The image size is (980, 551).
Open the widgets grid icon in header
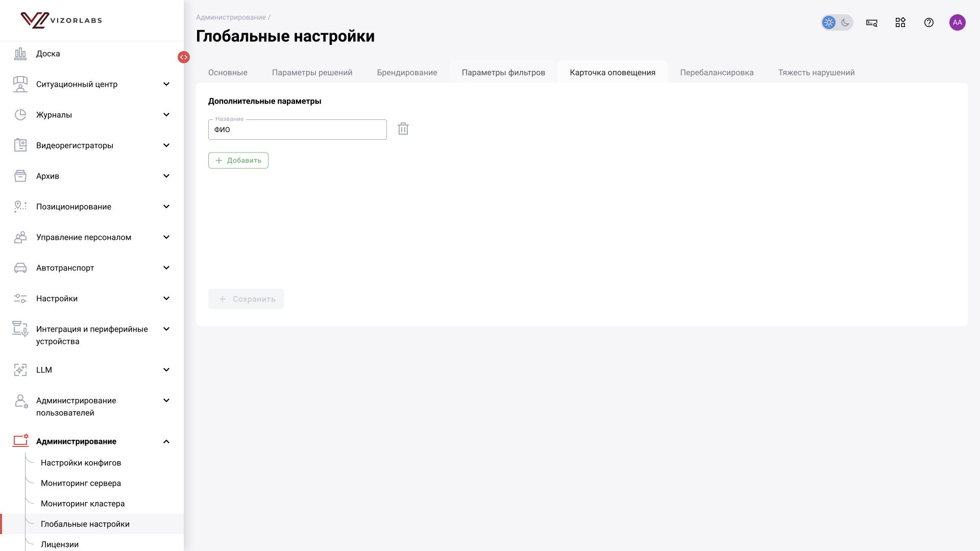[900, 22]
